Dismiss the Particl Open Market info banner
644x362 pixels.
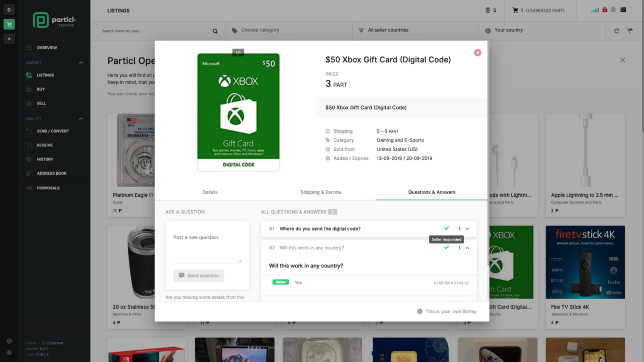pyautogui.click(x=623, y=60)
